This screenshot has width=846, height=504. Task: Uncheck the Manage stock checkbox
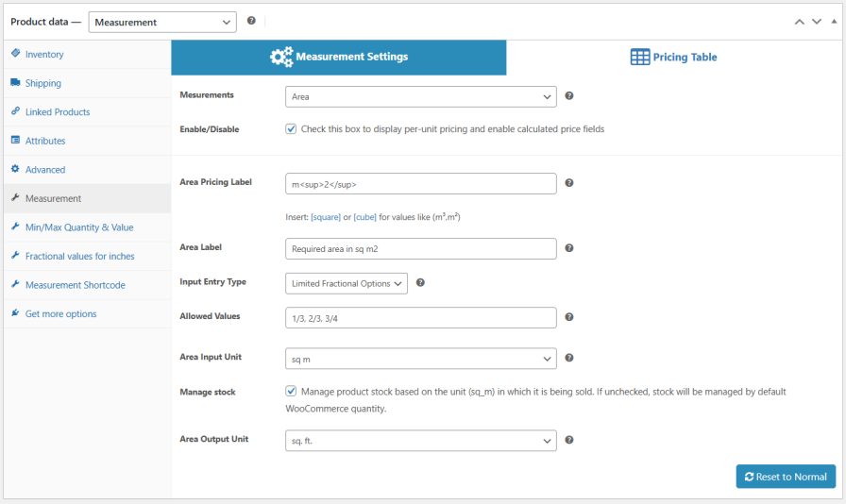291,392
